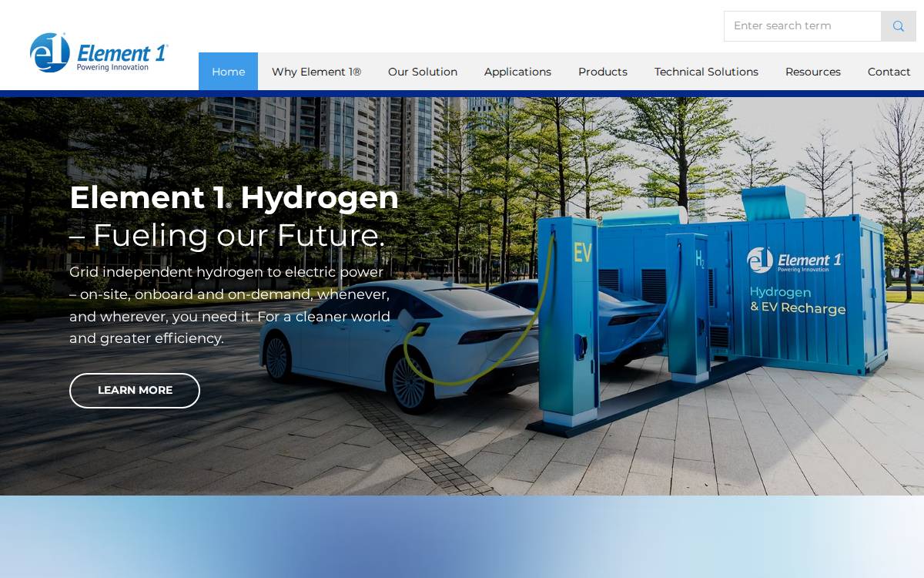Select Our Solution in navigation
Image resolution: width=924 pixels, height=578 pixels.
423,72
